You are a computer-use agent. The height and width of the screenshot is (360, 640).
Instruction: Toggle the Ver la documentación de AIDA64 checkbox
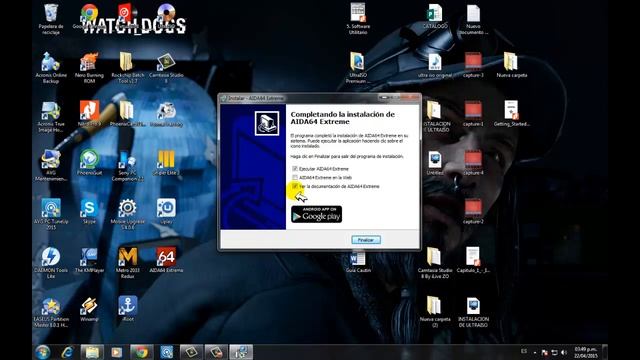tap(295, 186)
